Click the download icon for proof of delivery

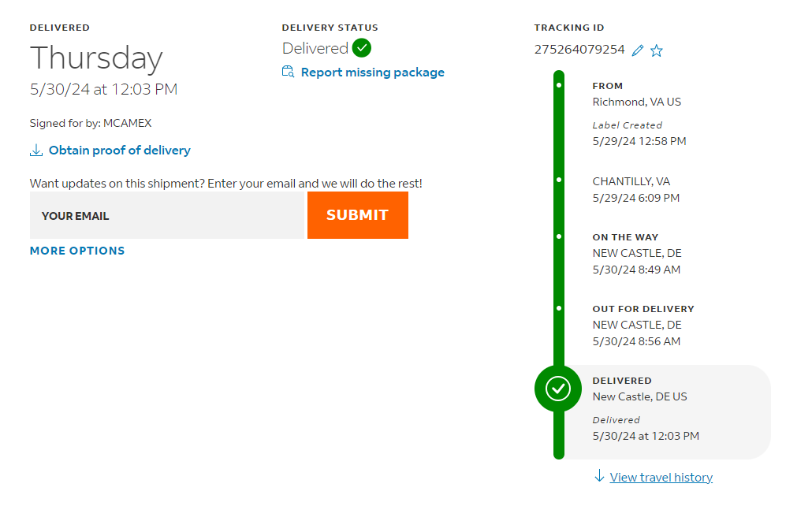pyautogui.click(x=35, y=151)
